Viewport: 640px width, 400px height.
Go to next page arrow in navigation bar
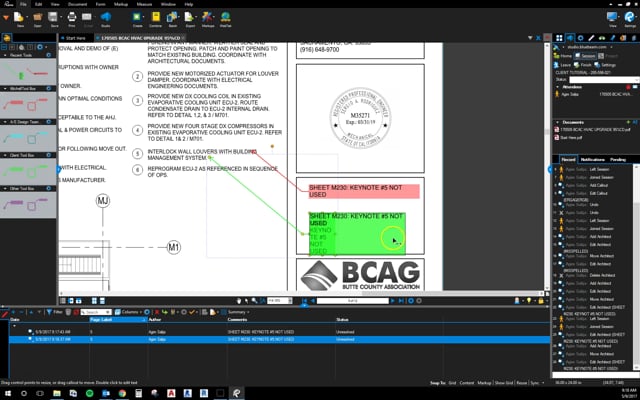click(393, 301)
